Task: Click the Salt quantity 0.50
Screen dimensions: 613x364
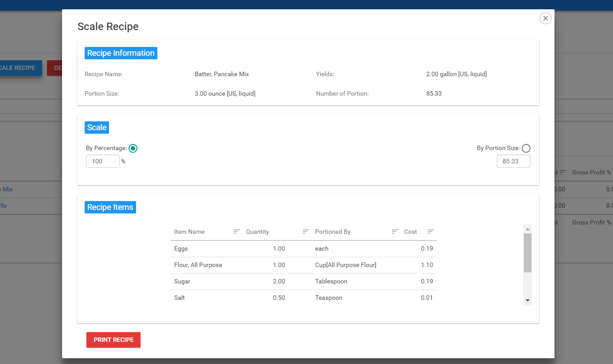Action: pyautogui.click(x=279, y=298)
